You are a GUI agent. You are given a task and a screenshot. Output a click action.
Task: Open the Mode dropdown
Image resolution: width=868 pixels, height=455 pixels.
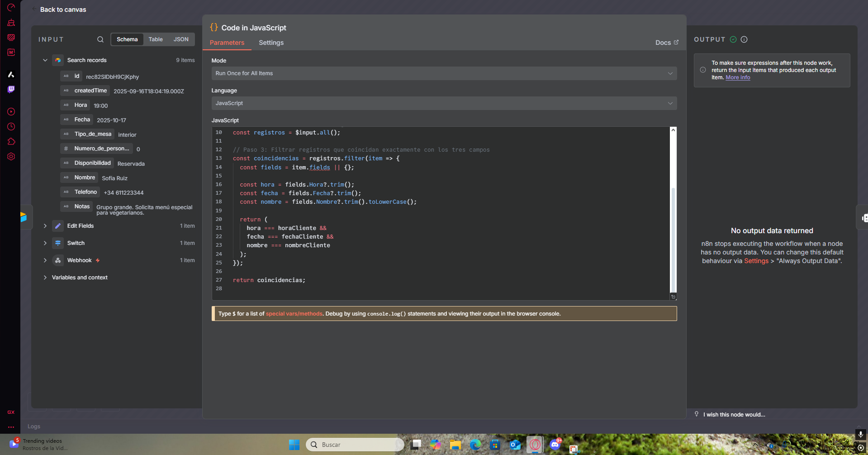(444, 73)
